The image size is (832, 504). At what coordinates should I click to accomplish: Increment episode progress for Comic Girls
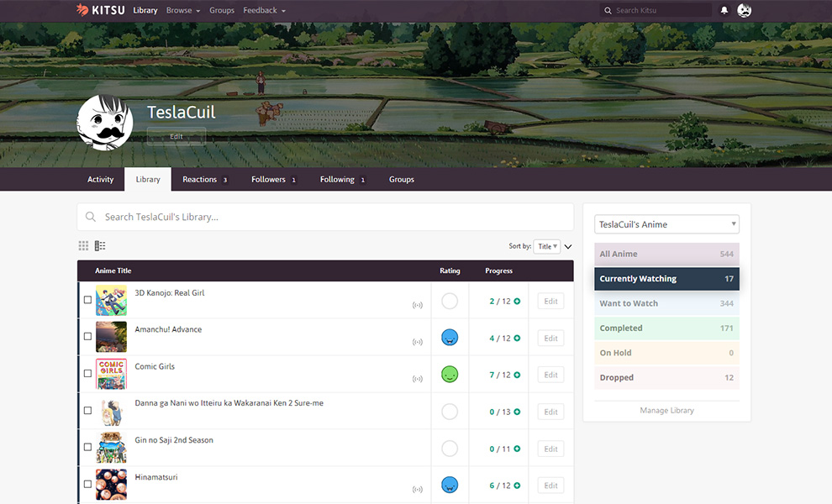517,375
